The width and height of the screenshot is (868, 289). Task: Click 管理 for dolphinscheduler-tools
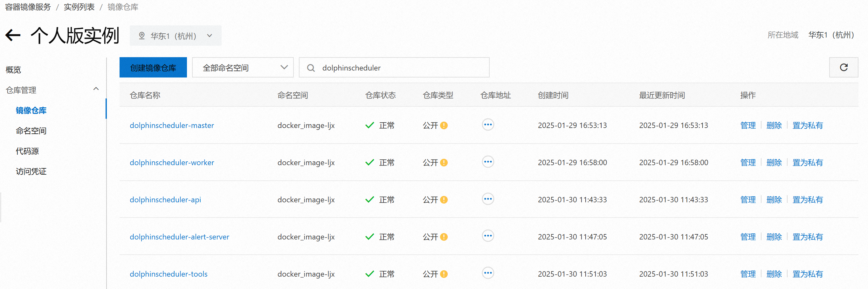tap(748, 274)
